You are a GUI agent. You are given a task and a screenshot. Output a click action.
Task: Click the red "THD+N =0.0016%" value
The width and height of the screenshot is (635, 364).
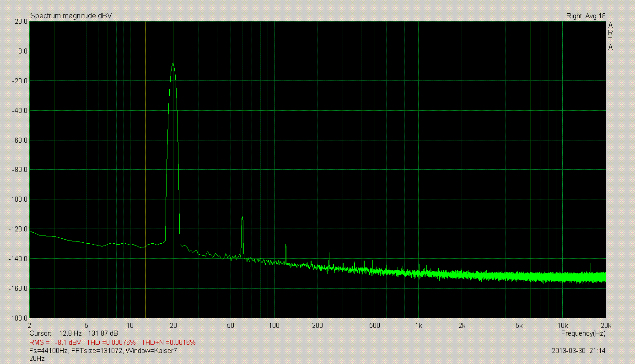tap(168, 342)
